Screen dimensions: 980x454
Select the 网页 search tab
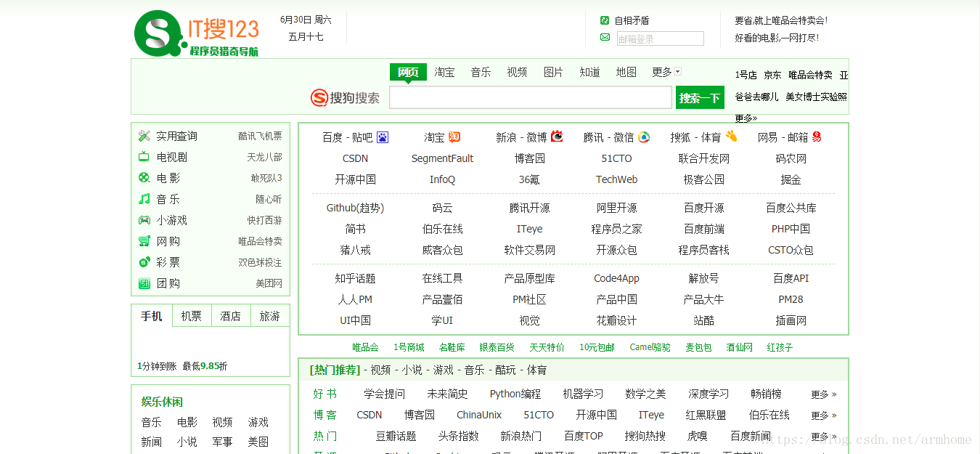pos(408,72)
